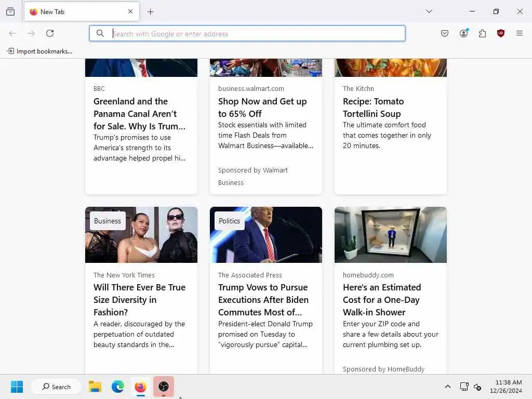Click The Kitchn source label
Viewport: 532px width, 399px height.
click(x=358, y=88)
